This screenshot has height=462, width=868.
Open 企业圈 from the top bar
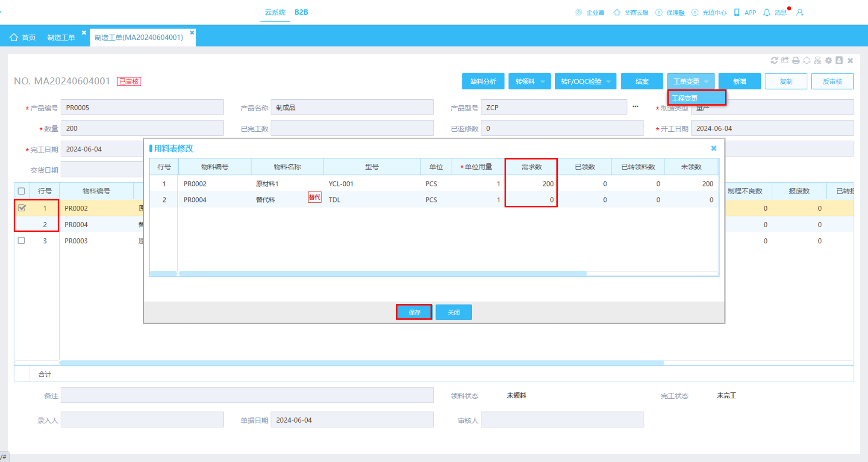pos(590,12)
